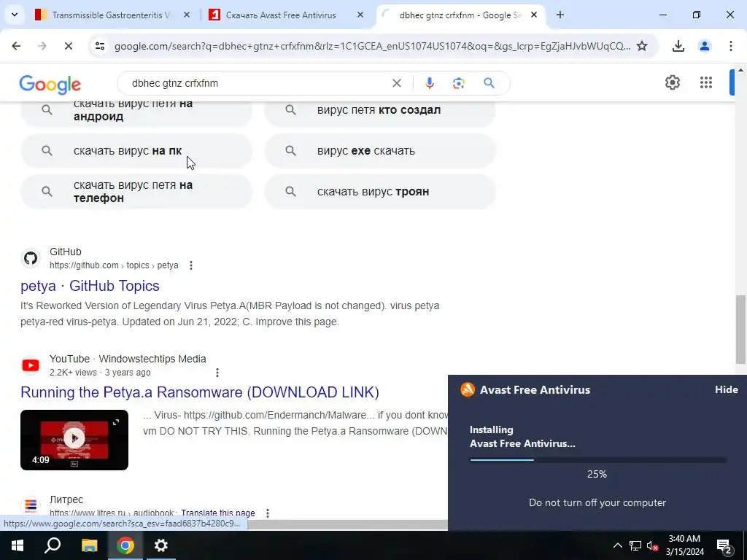Click the YouTube favicon icon
747x560 pixels.
[x=31, y=365]
